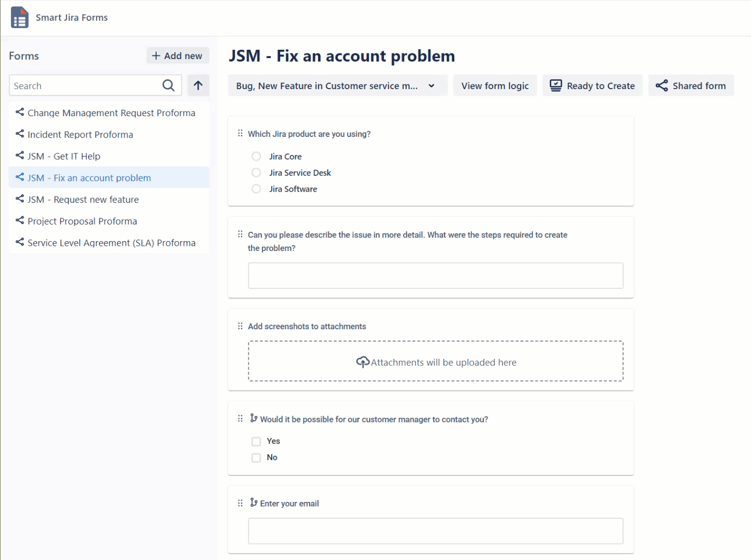Click the Shared form button

691,86
